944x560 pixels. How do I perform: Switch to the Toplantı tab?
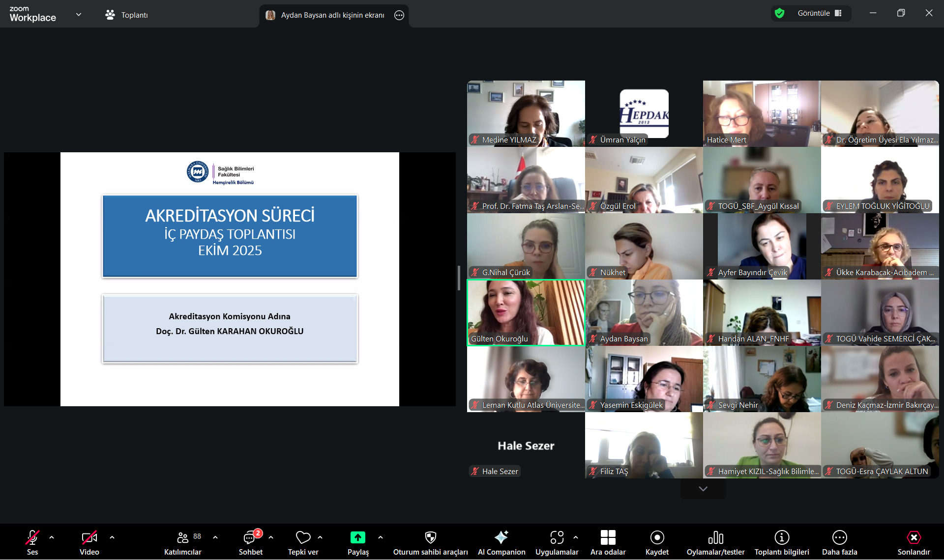coord(127,15)
